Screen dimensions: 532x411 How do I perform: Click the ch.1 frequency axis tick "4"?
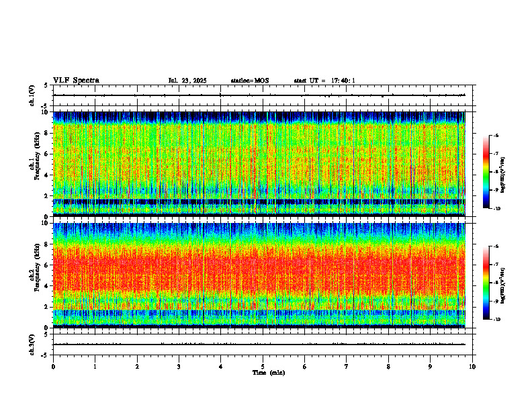(x=46, y=175)
